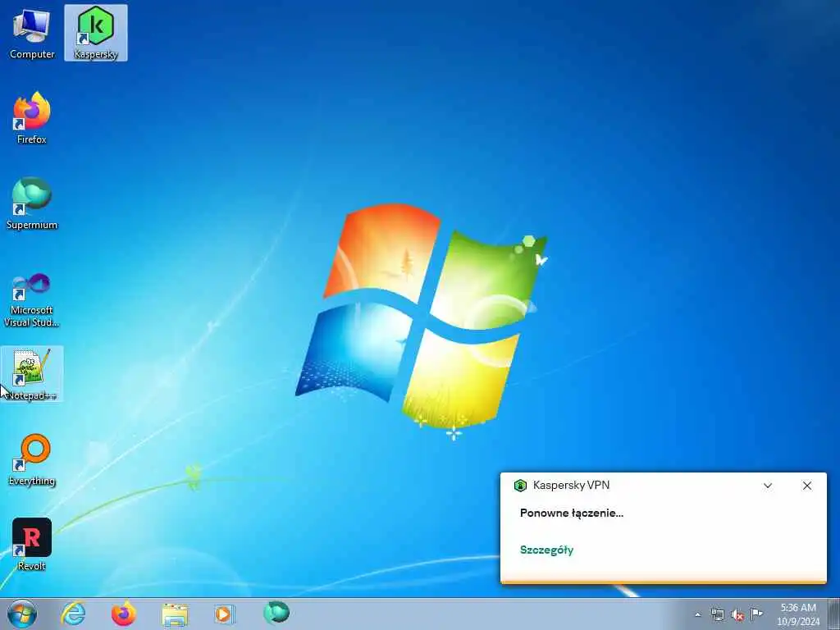Select the Microsoft Visual Studio shortcut

coord(32,299)
